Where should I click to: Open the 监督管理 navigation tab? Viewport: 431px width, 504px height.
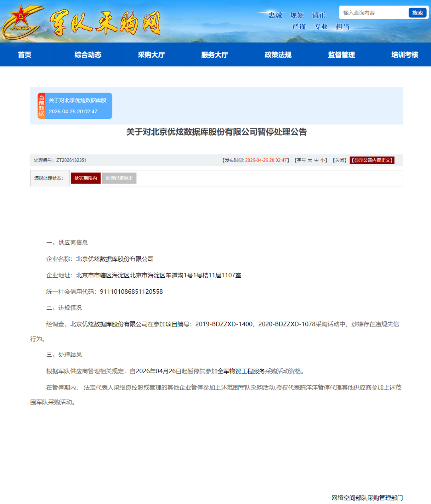[342, 55]
